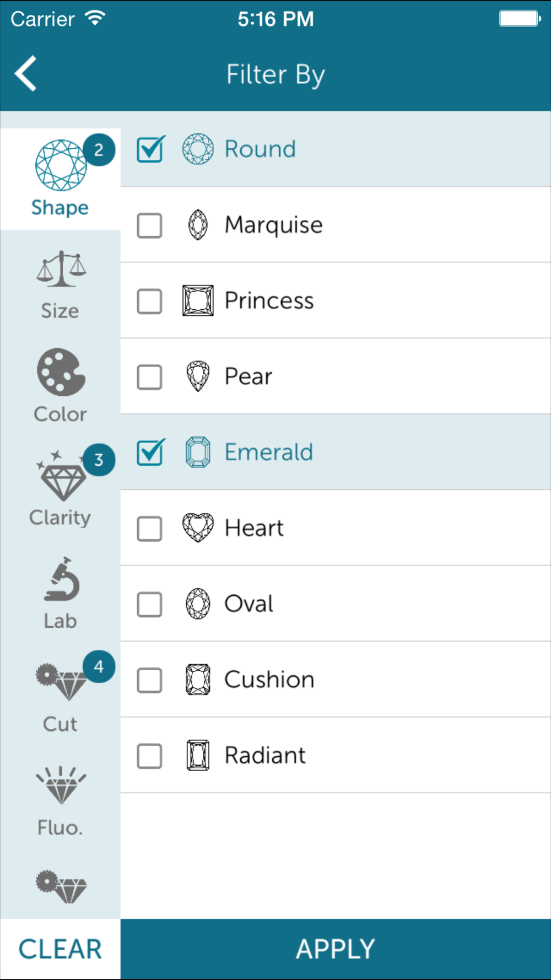Screen dimensions: 551x980
Task: Tap the Radiant shape label
Action: [265, 756]
